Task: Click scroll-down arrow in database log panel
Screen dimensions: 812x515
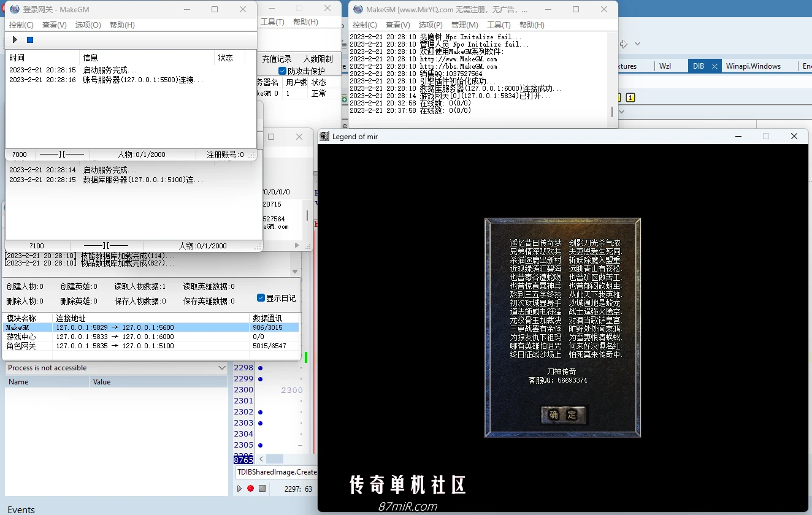Action: click(x=295, y=272)
